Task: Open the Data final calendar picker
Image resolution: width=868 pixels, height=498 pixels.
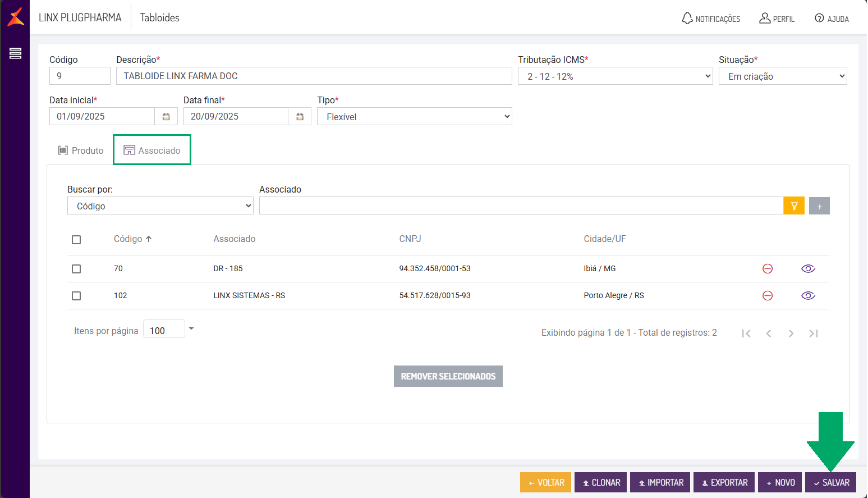Action: click(x=300, y=117)
